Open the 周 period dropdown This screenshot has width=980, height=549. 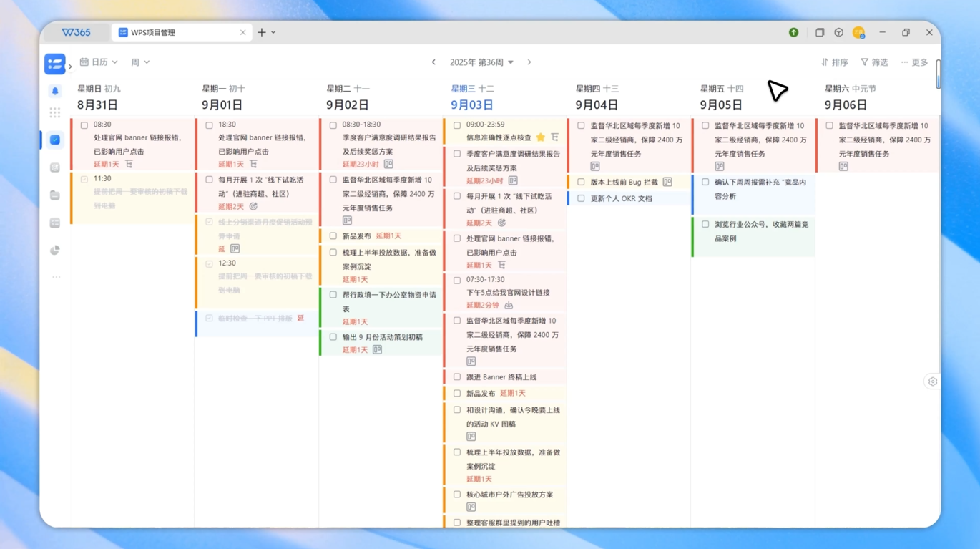140,62
